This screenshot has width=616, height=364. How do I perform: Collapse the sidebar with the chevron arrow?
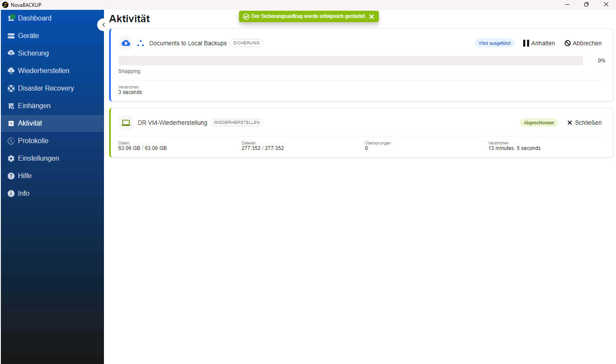[103, 25]
